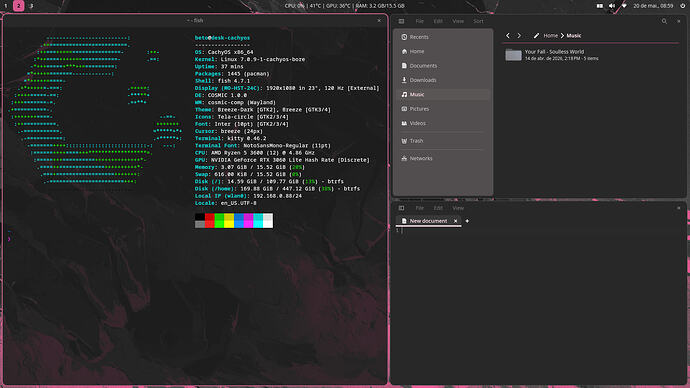Click the Local IP line in terminal

248,196
